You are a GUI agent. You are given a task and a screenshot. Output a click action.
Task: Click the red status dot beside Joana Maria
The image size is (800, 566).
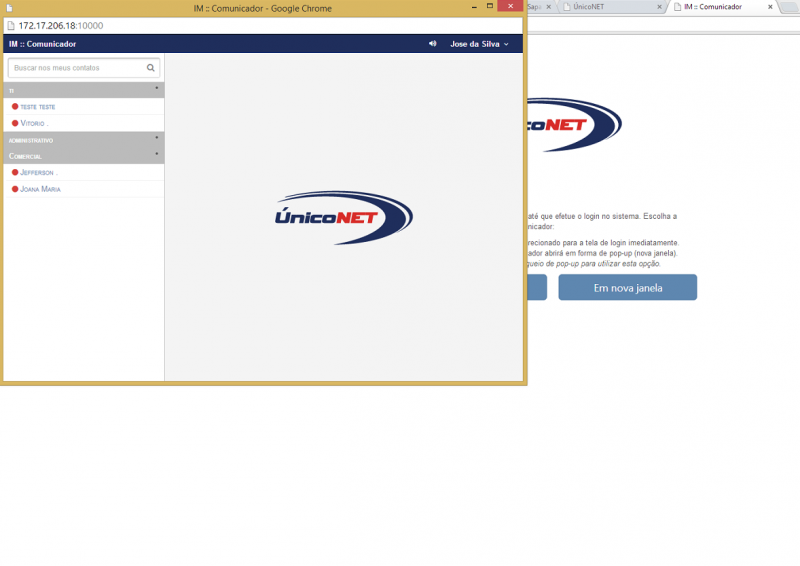tap(15, 189)
